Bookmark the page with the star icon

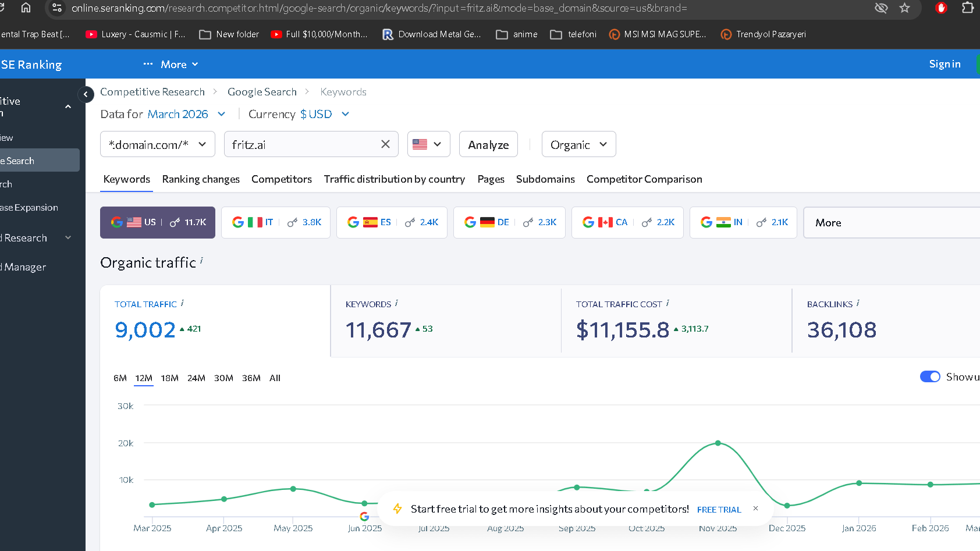(x=904, y=8)
